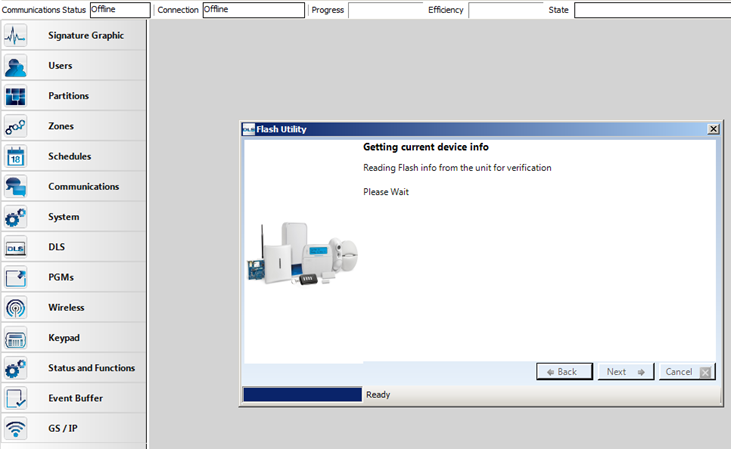Viewport: 731px width, 449px height.
Task: Open the Event Buffer section
Action: (x=73, y=398)
